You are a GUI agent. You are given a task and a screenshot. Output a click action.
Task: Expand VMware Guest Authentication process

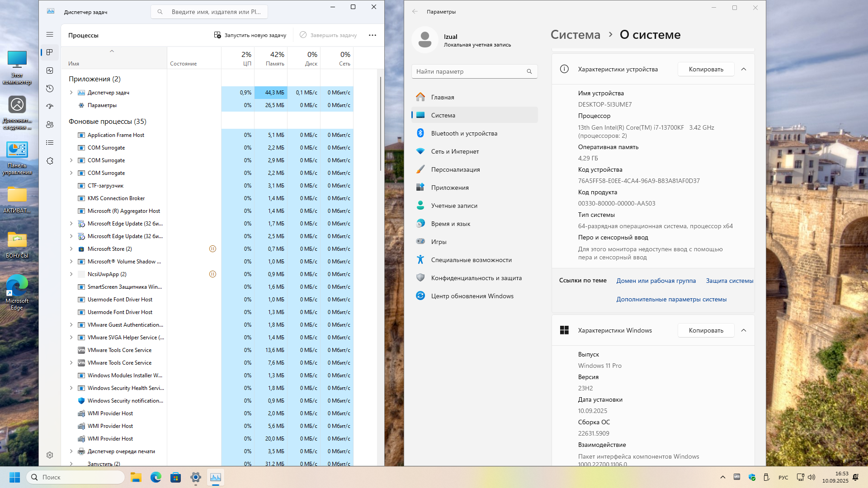tap(71, 325)
